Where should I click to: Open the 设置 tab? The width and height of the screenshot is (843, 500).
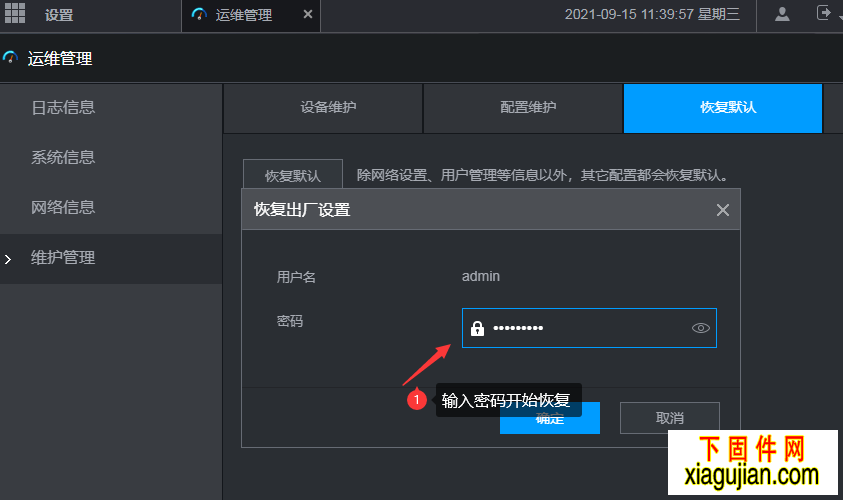click(x=59, y=15)
